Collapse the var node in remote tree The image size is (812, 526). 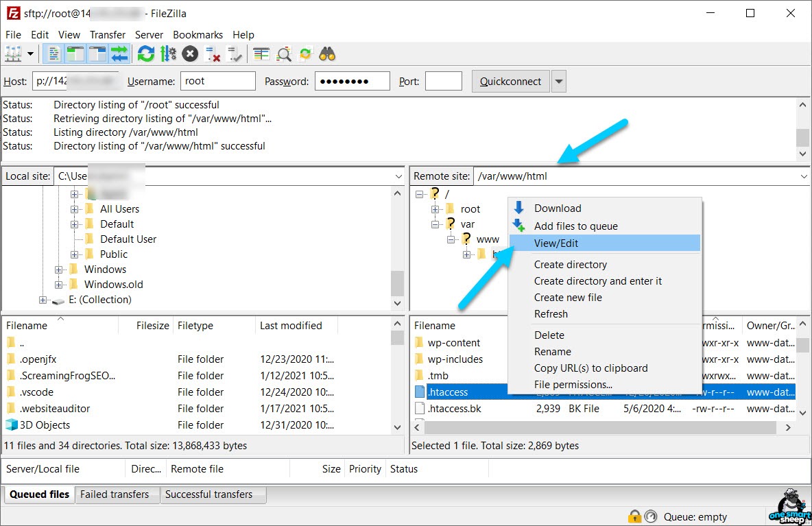pos(435,224)
